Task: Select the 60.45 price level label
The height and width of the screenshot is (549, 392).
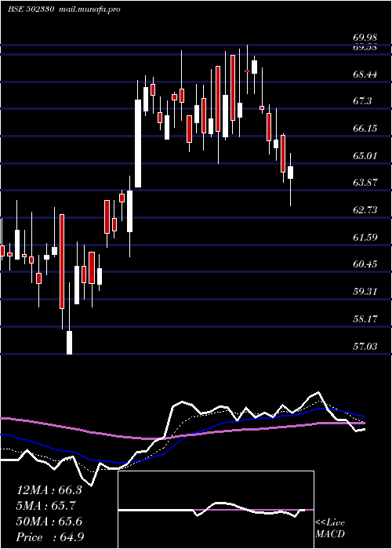Action: click(x=365, y=264)
